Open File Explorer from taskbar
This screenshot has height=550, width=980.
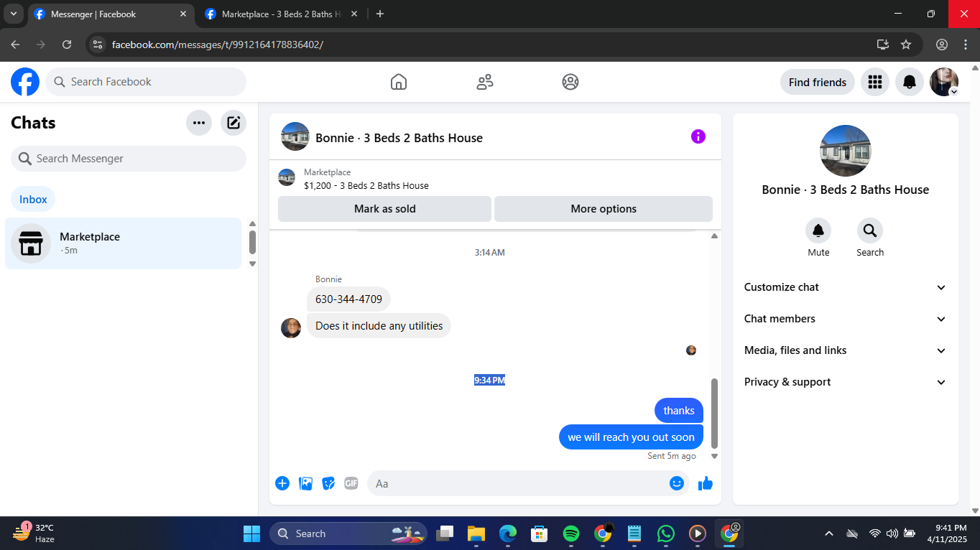pos(476,533)
